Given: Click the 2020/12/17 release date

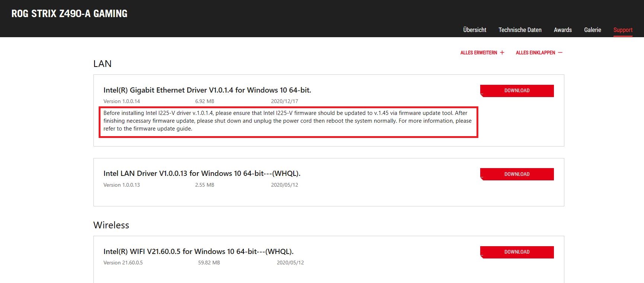Looking at the screenshot, I should (285, 101).
